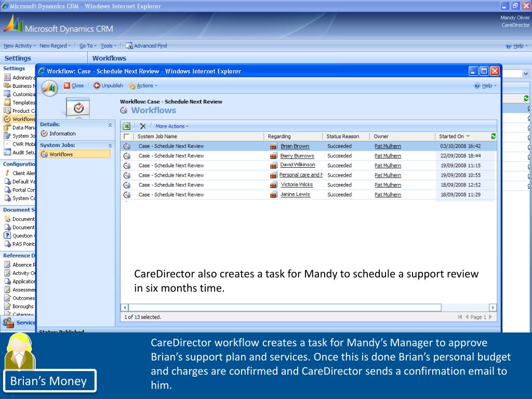This screenshot has height=399, width=532.
Task: Click green refresh icon in main Workflows window
Action: tap(526, 98)
